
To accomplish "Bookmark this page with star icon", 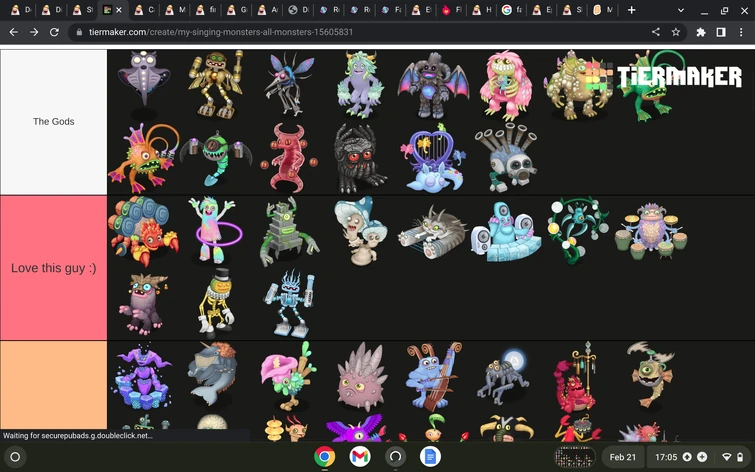I will pyautogui.click(x=676, y=32).
